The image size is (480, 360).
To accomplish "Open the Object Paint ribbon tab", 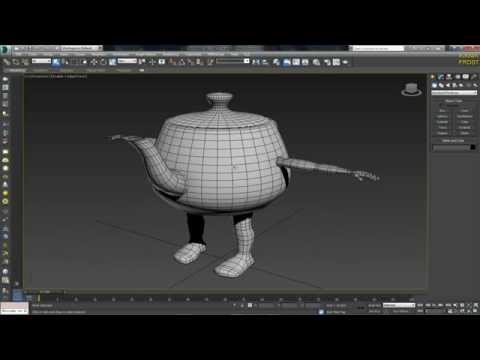I will coord(96,70).
